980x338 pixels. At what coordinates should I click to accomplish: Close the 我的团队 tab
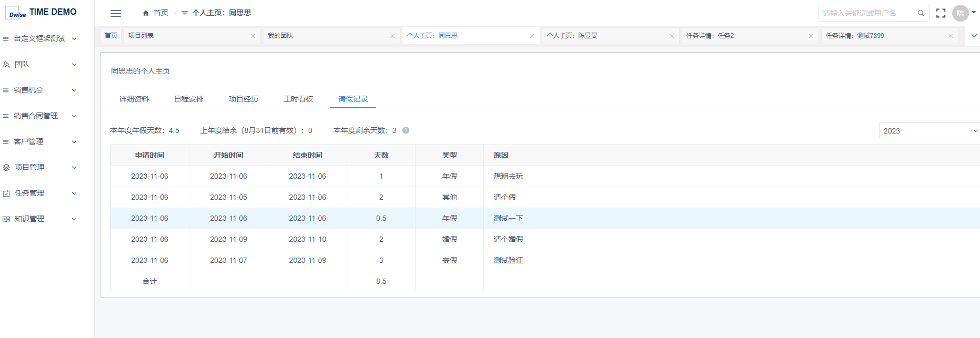[x=392, y=36]
